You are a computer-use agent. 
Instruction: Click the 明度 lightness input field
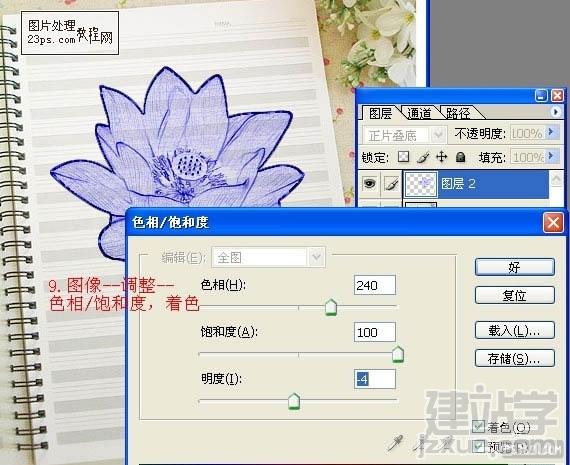[375, 379]
